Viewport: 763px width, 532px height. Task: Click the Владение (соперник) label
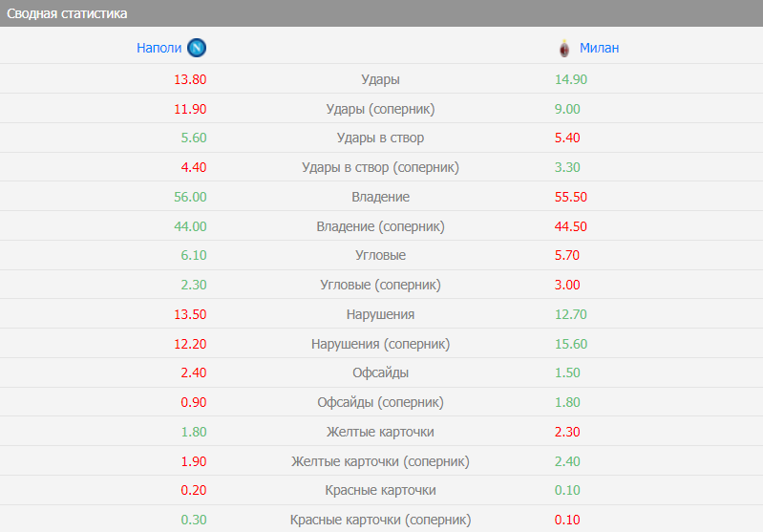380,226
